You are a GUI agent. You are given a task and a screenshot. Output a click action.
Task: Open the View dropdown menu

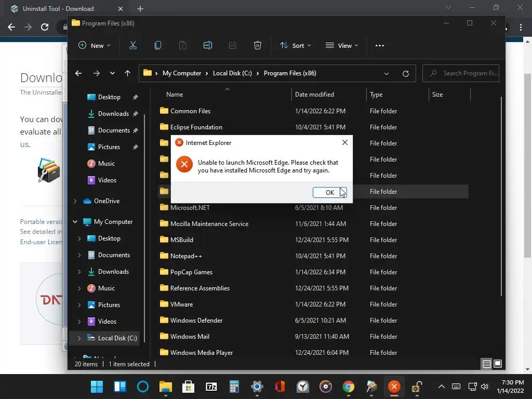tap(342, 46)
